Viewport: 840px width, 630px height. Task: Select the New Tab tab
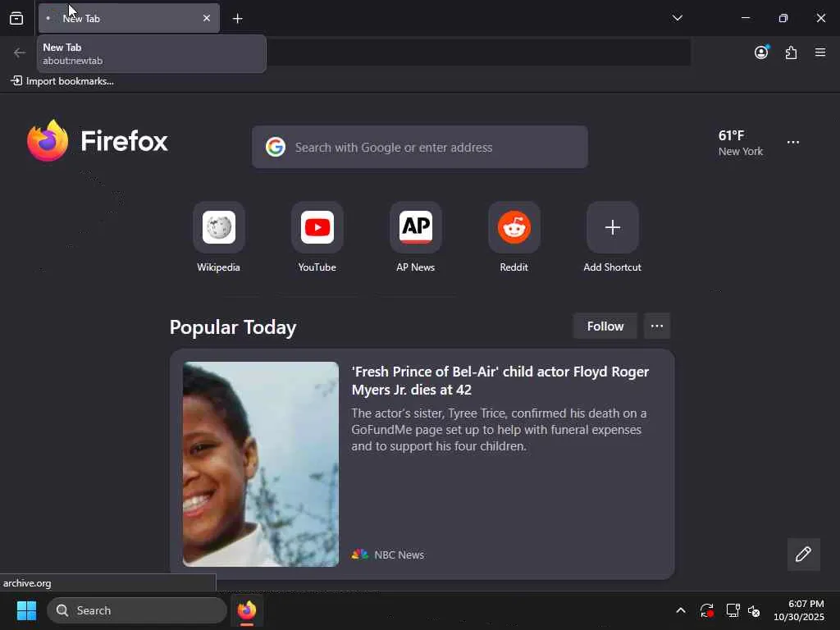pyautogui.click(x=129, y=18)
